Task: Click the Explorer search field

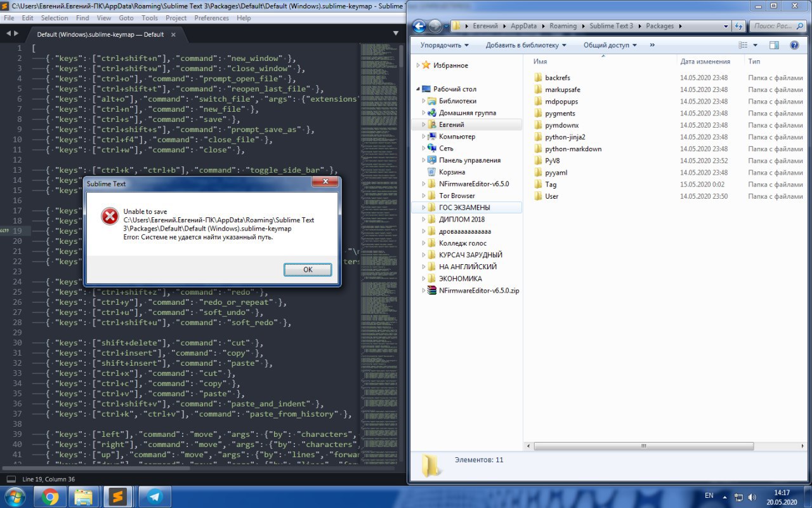Action: 778,26
